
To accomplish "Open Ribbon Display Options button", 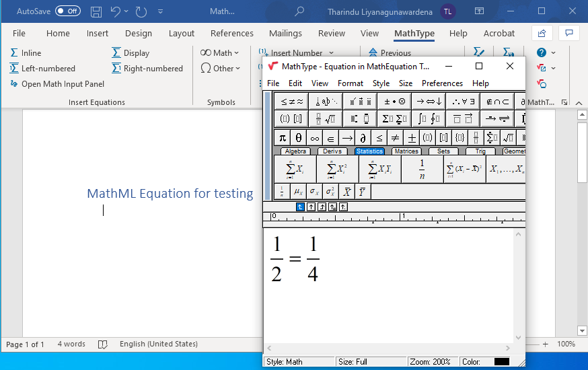I will [479, 11].
